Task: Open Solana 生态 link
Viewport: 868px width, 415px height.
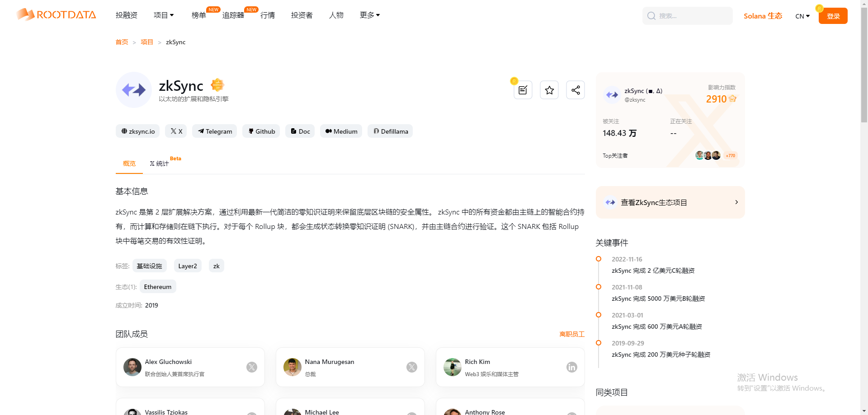Action: pos(763,16)
